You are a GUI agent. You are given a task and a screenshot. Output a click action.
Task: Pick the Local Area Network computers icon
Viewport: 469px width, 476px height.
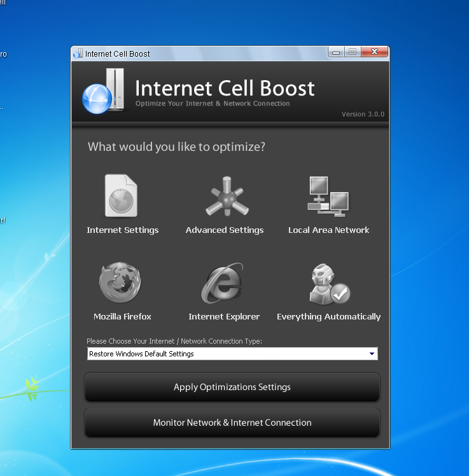tap(328, 197)
